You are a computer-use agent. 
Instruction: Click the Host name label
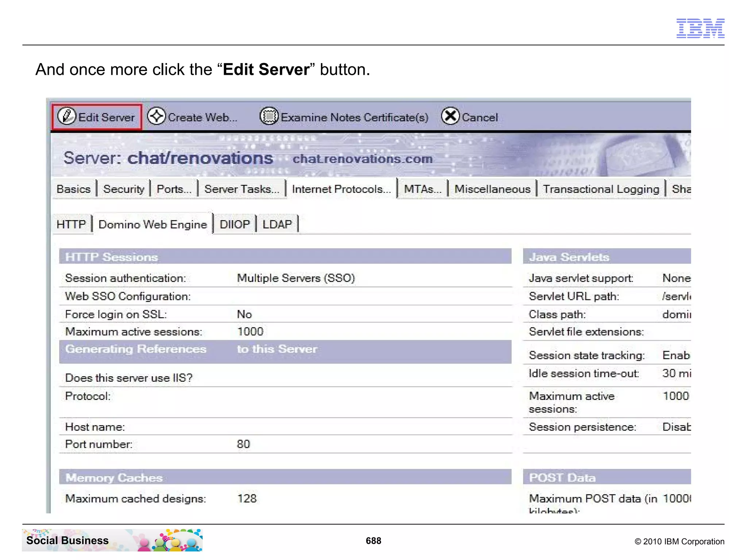point(95,427)
